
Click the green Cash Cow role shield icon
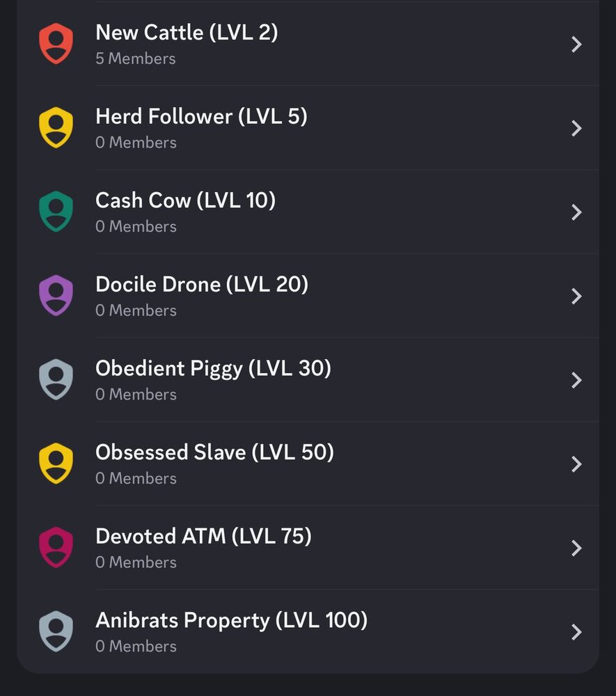[x=56, y=212]
